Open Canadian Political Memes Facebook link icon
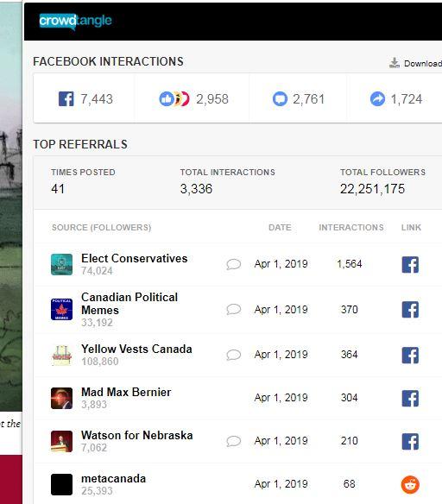Screen dimensions: 442x504 [410, 310]
